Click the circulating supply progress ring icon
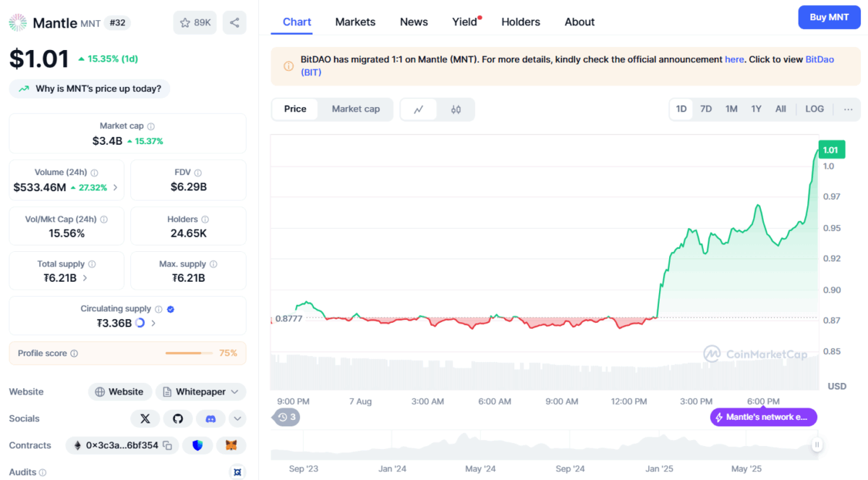 (x=140, y=323)
